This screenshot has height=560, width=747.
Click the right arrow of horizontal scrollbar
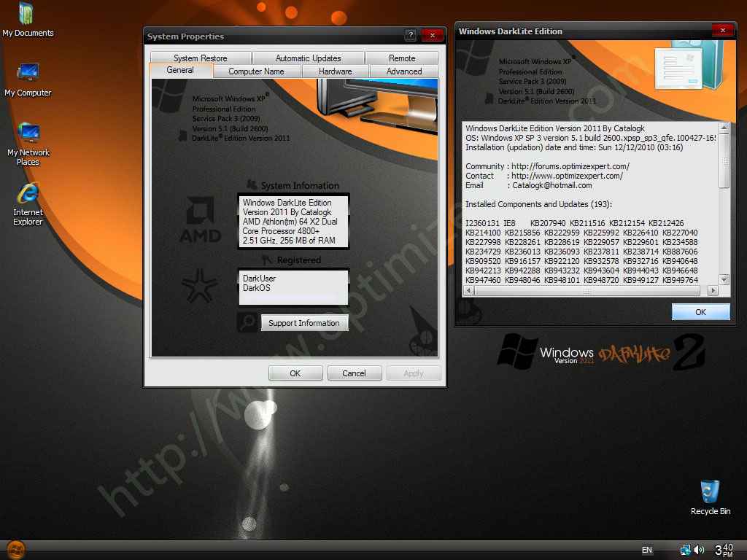click(713, 290)
